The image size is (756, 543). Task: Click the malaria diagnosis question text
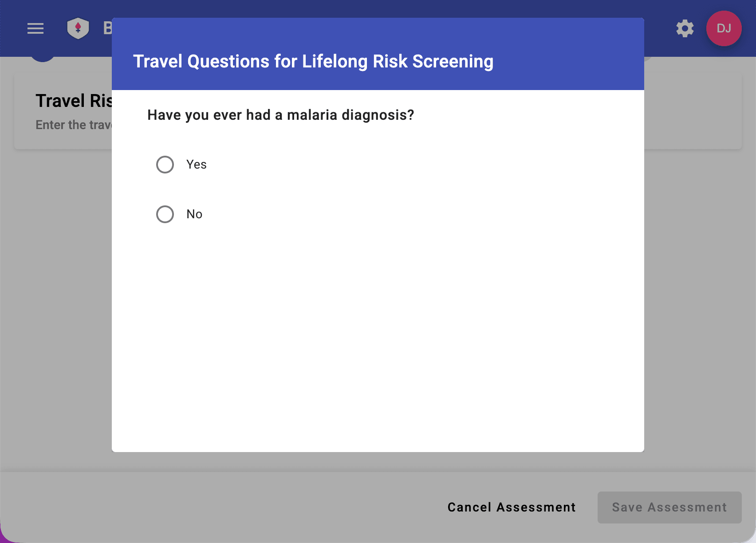(280, 114)
